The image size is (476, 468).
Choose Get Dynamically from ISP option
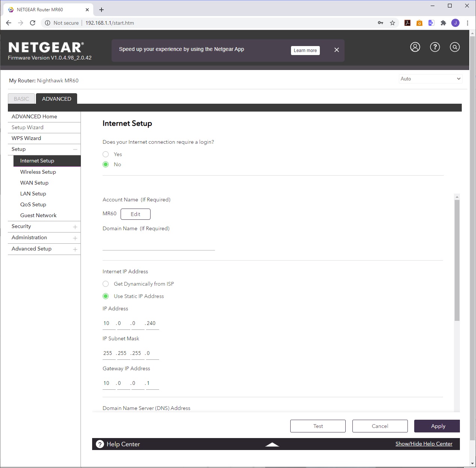tap(106, 284)
